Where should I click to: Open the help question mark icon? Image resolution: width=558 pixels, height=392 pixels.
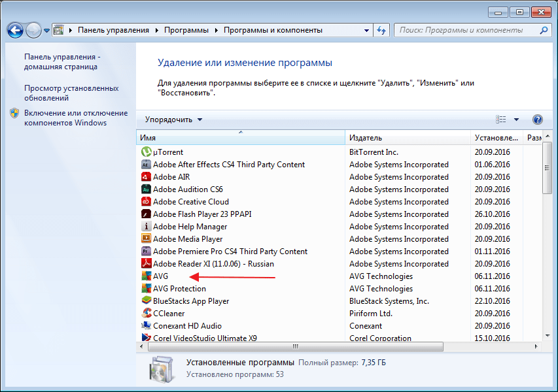(x=537, y=120)
